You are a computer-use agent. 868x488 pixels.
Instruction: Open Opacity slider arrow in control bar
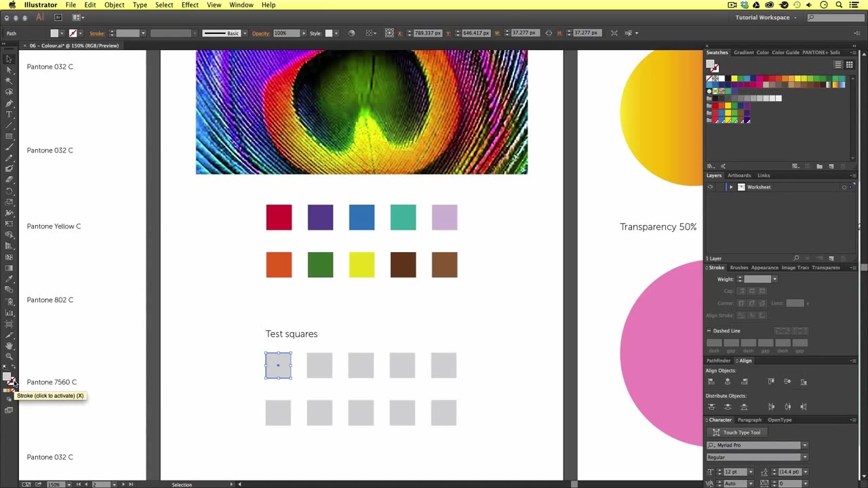pos(304,33)
